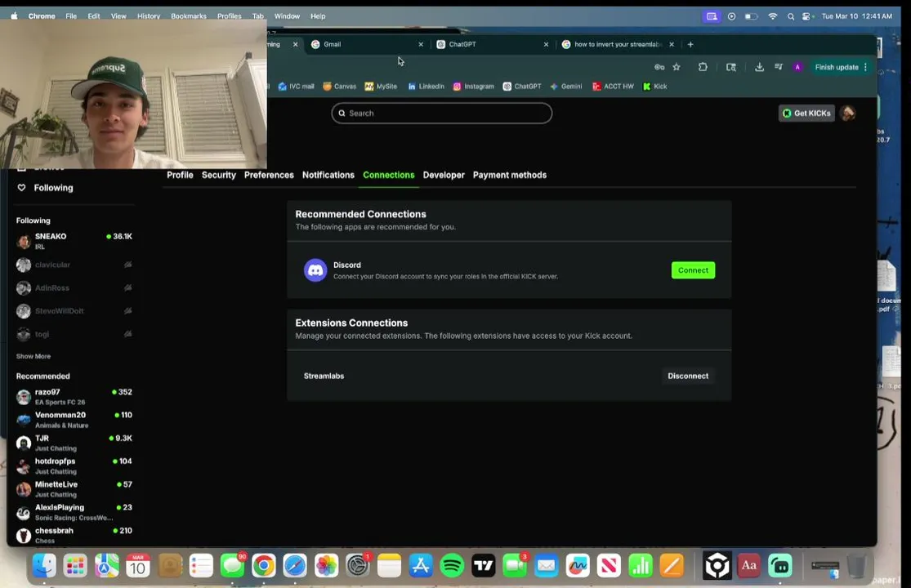
Task: Open Control Center in the menu bar
Action: click(807, 16)
